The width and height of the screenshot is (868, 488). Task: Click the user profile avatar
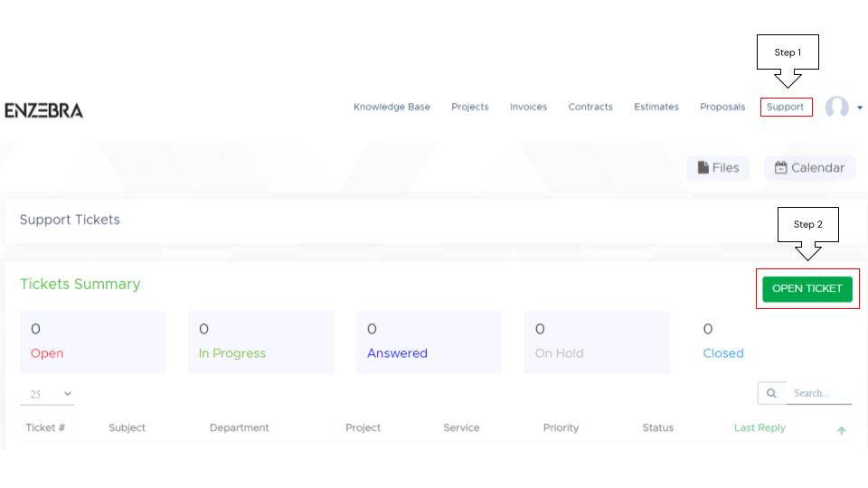(836, 108)
